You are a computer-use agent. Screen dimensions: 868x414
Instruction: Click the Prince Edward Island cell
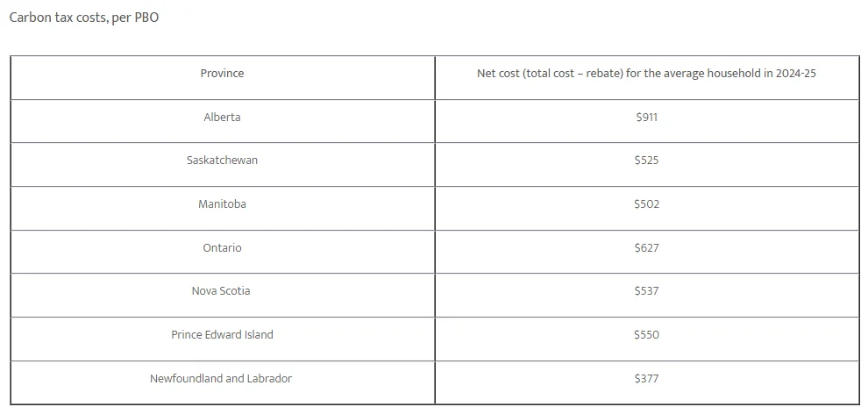(222, 335)
